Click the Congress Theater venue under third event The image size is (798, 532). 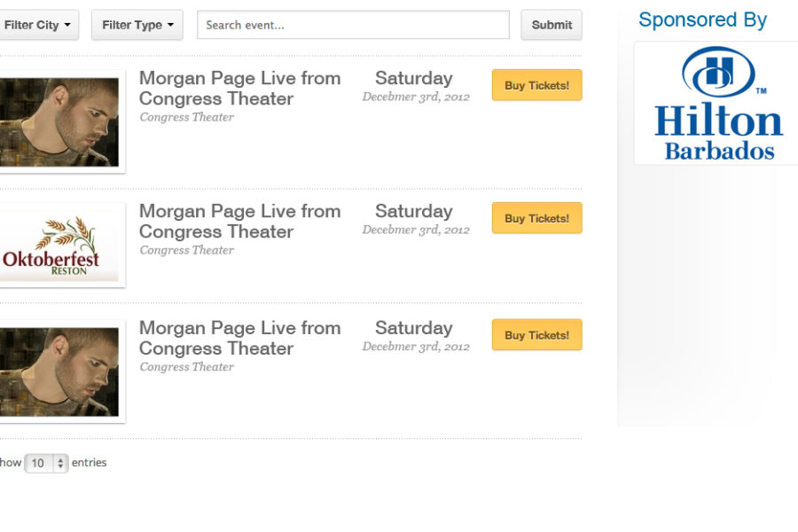[x=187, y=366]
